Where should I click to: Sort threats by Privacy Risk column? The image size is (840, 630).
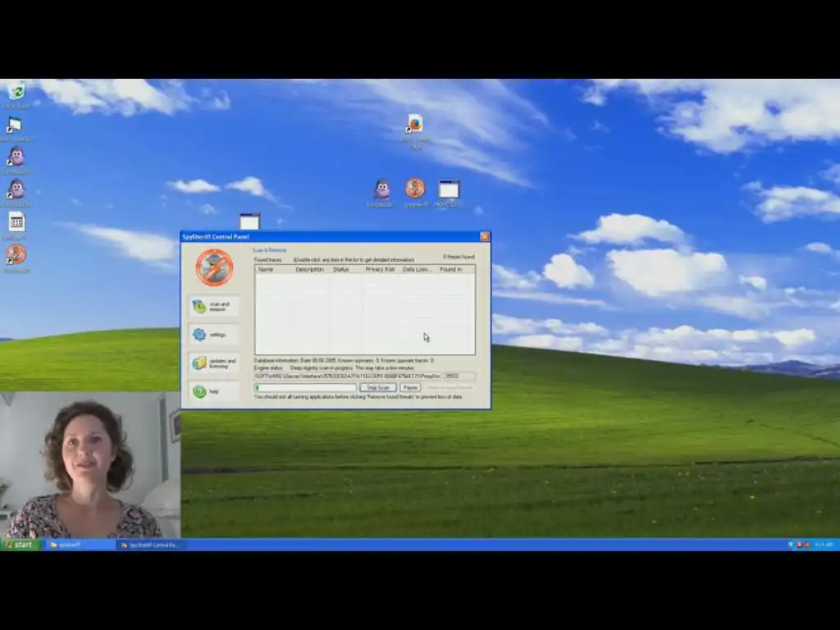tap(381, 269)
